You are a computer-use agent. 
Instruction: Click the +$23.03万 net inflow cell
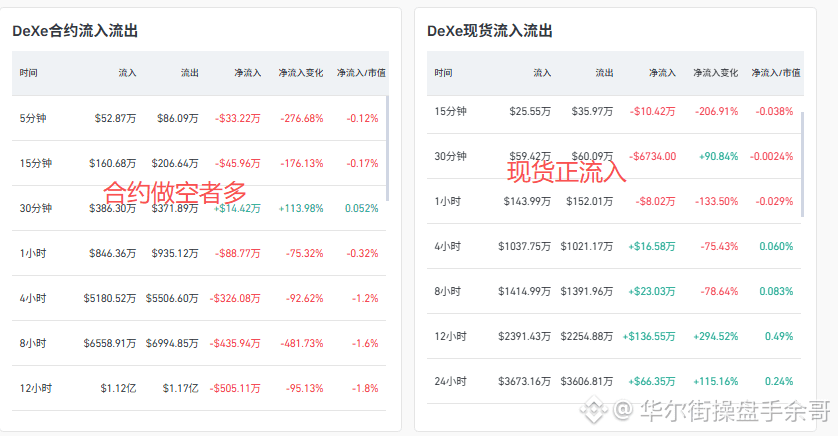pyautogui.click(x=652, y=291)
